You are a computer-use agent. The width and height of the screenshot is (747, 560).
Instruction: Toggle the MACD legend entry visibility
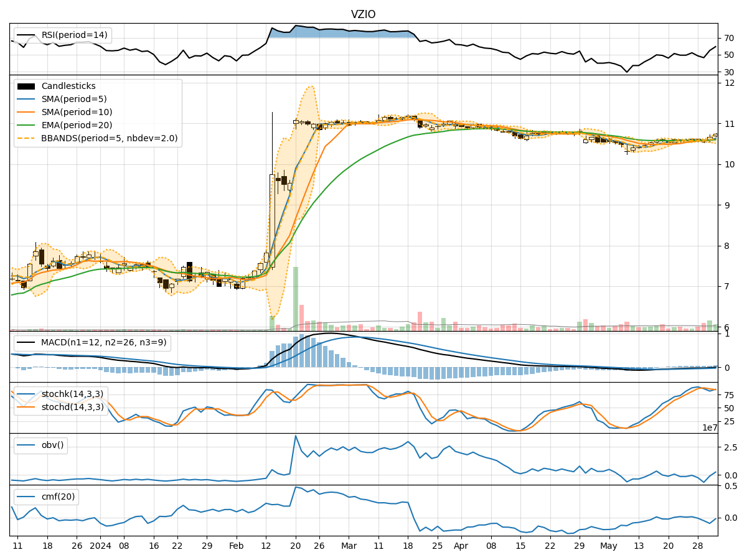(26, 342)
